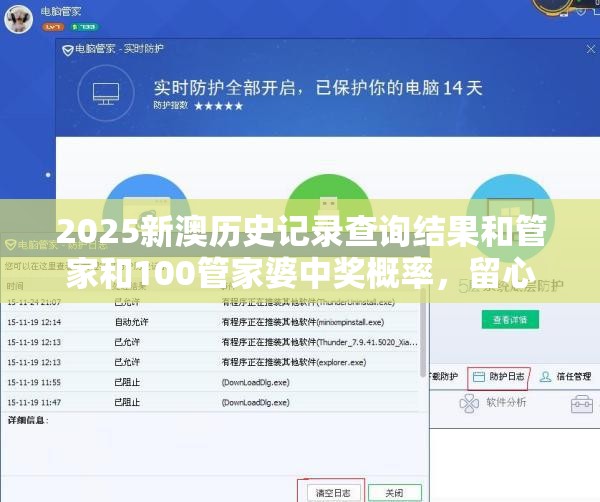Open the green 733 coin badge

(85, 27)
